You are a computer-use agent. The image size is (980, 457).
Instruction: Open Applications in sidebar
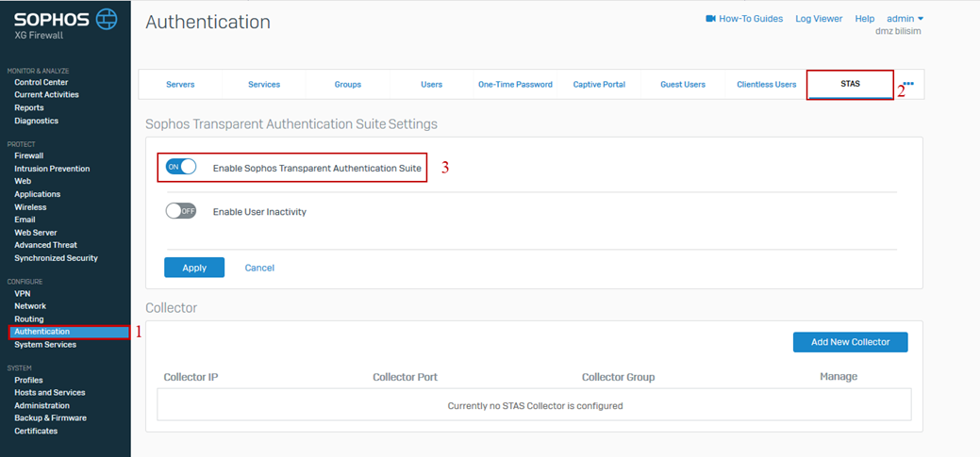tap(38, 194)
